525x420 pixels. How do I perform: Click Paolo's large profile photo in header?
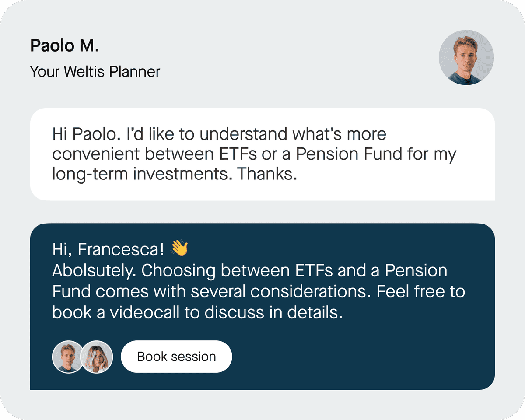point(466,57)
